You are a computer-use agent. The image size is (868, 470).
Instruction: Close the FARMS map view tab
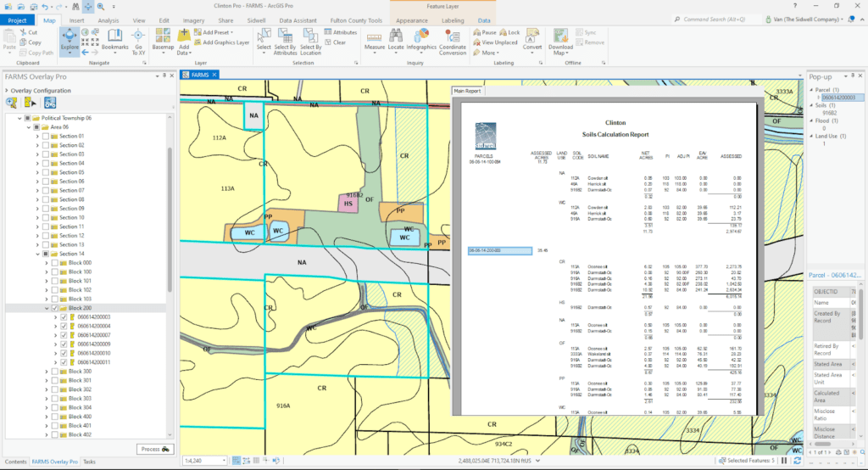[214, 75]
